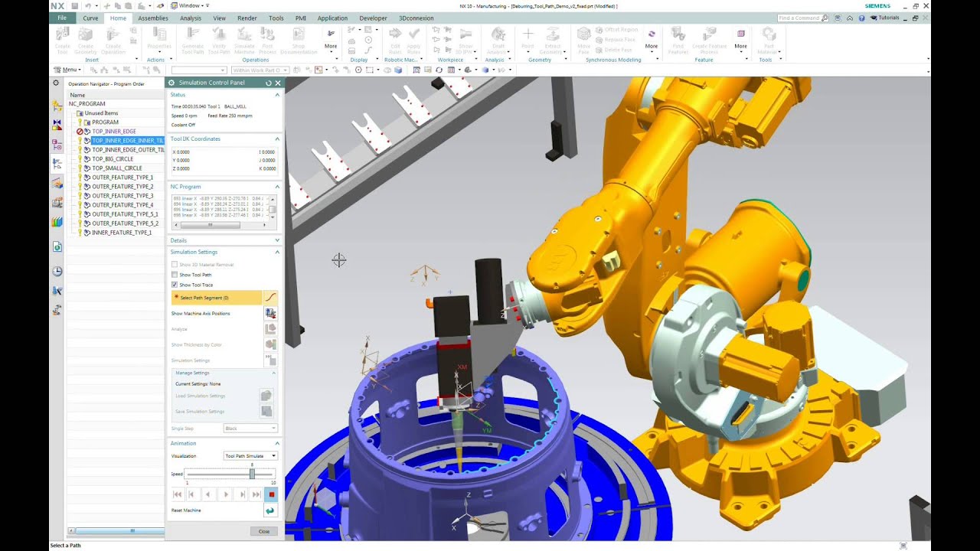Screen dimensions: 980x551
Task: Open the Window dropdown in title bar
Action: [x=188, y=5]
